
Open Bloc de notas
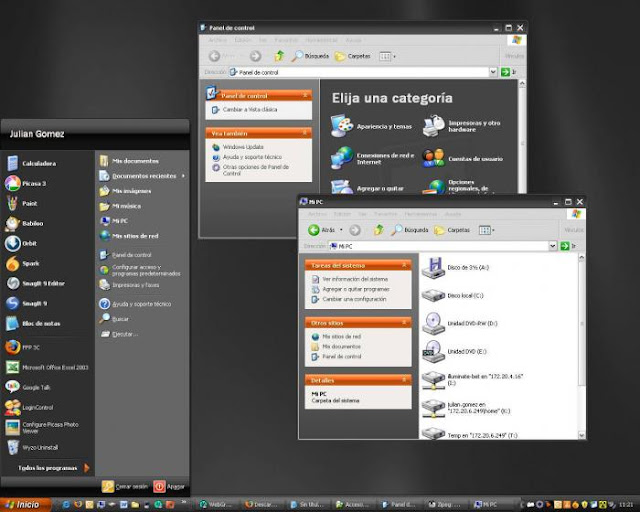[33, 323]
